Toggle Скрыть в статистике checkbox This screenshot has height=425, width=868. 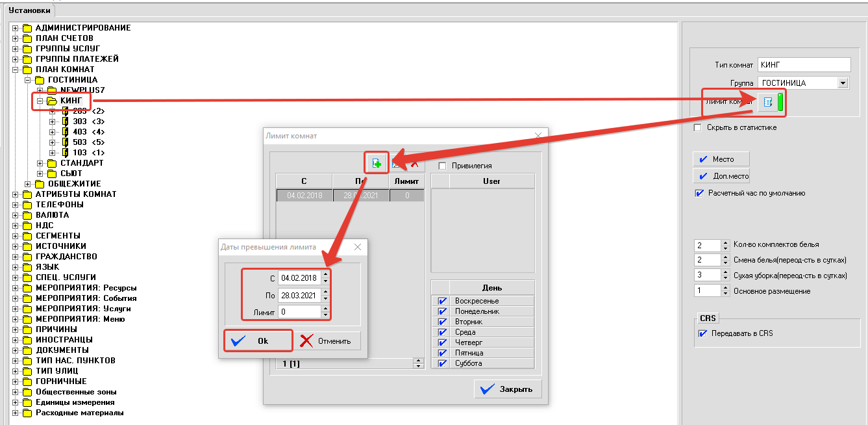[698, 128]
